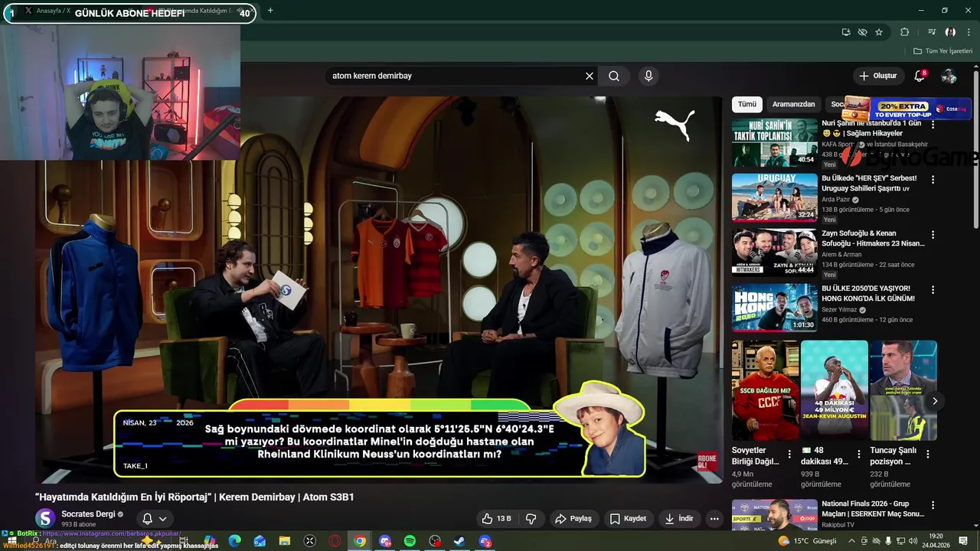
Task: Open Steam from the taskbar
Action: (459, 541)
